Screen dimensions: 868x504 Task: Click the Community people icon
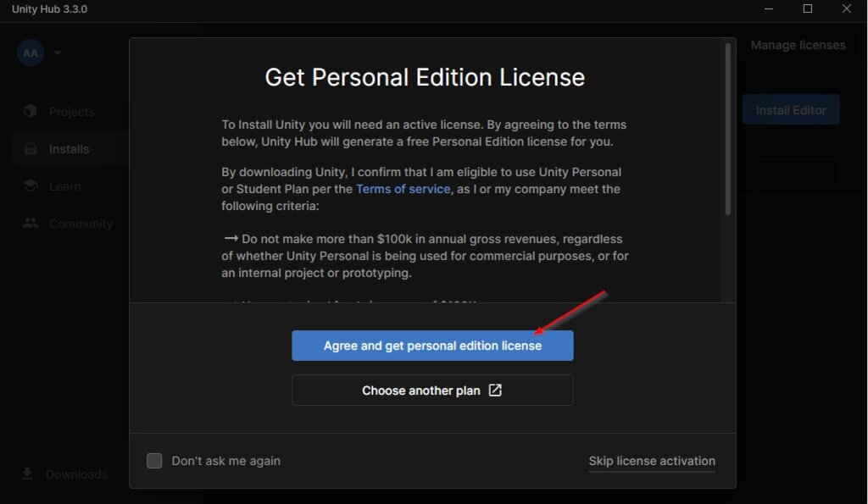pos(31,223)
